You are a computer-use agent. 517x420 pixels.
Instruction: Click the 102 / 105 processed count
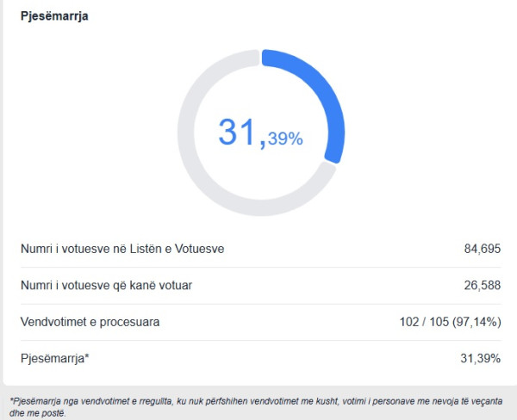click(x=417, y=322)
